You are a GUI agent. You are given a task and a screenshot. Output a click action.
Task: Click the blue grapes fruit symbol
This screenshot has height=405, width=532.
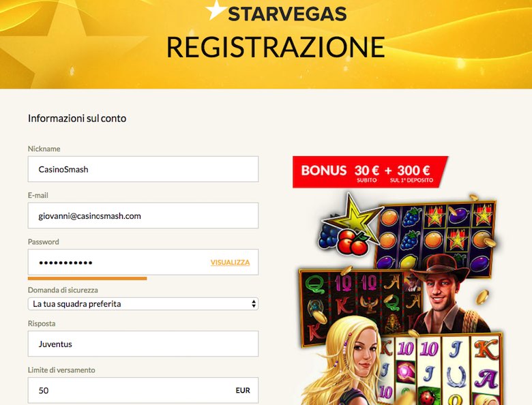[328, 235]
